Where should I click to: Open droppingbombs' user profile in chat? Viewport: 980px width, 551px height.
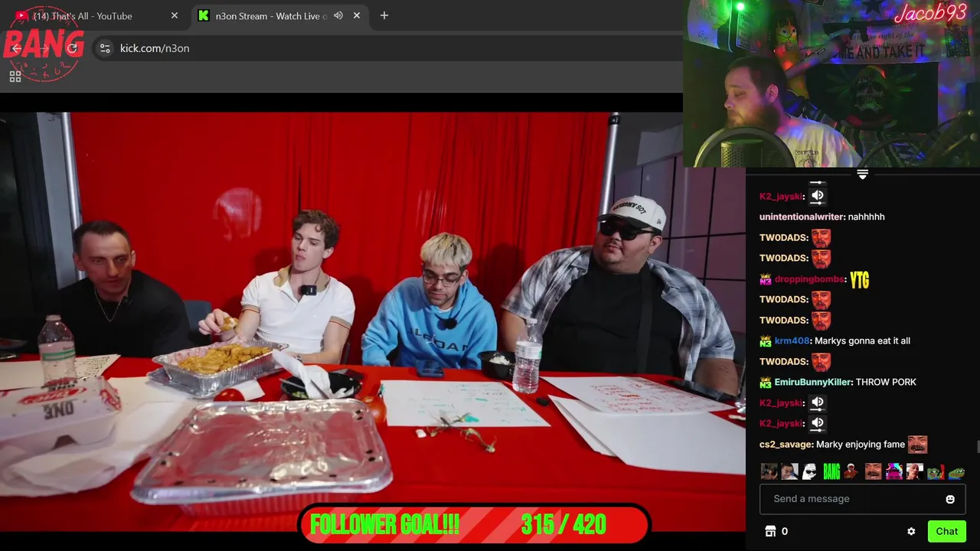(x=810, y=279)
